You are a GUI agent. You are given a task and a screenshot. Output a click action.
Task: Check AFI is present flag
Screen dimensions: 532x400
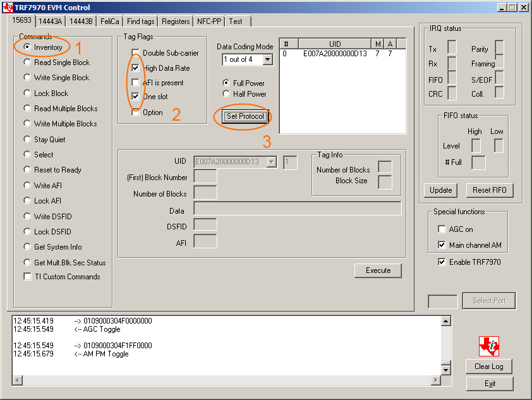(x=135, y=83)
